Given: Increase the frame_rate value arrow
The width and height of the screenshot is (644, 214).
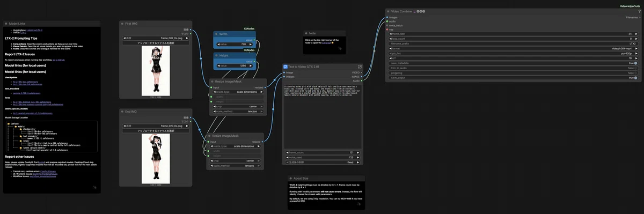Looking at the screenshot, I should pyautogui.click(x=636, y=34).
